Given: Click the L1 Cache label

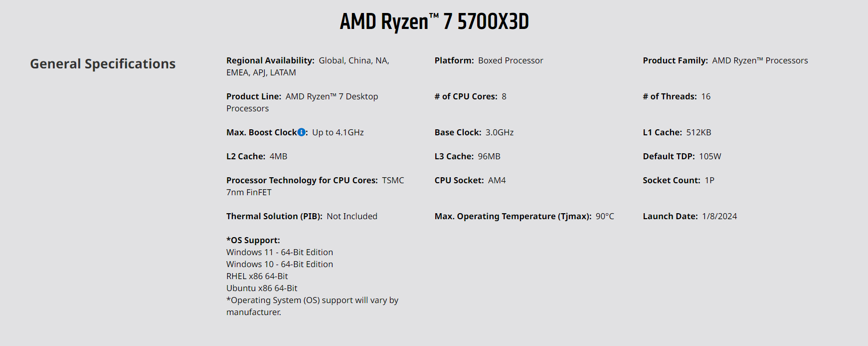Looking at the screenshot, I should 662,132.
